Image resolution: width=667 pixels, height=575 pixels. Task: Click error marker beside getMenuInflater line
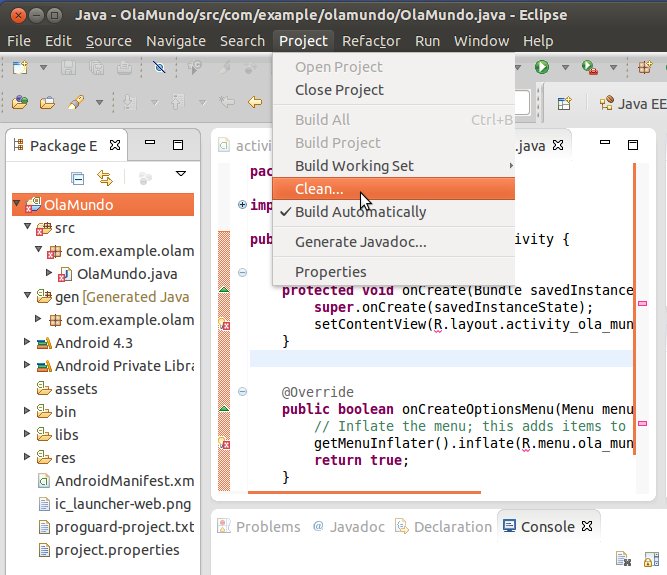(x=225, y=444)
